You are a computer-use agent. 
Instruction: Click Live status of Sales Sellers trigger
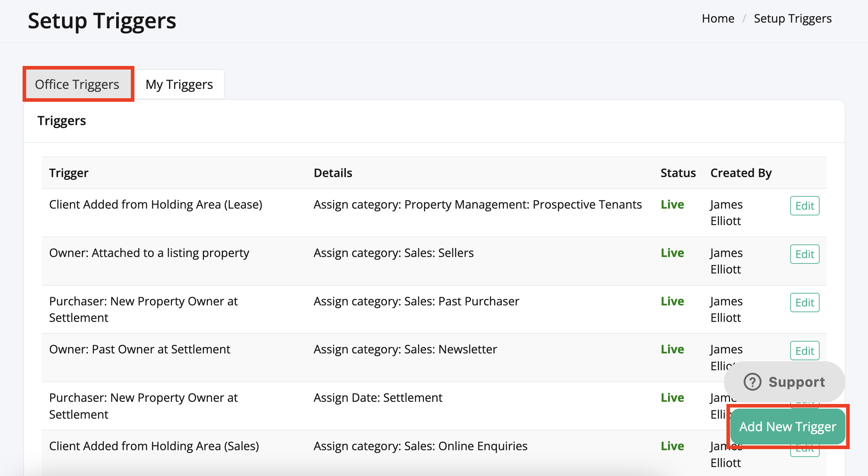672,253
